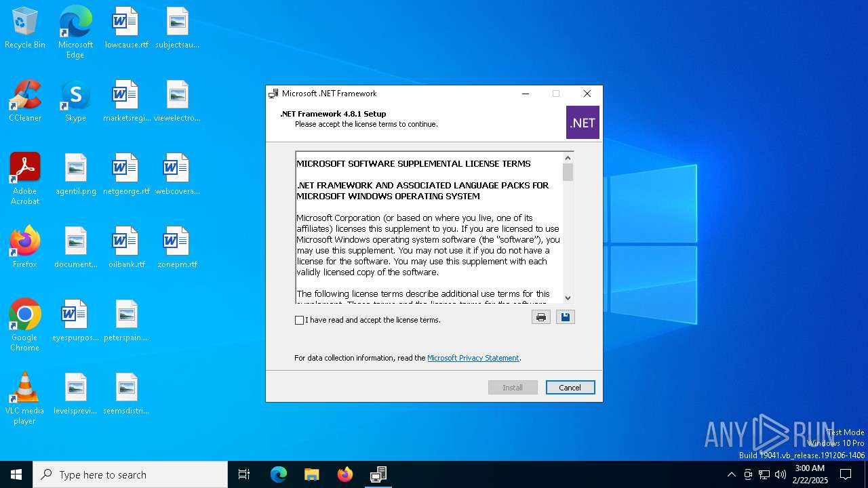This screenshot has height=488, width=868.
Task: Select Recycle Bin desktop icon
Action: (x=25, y=28)
